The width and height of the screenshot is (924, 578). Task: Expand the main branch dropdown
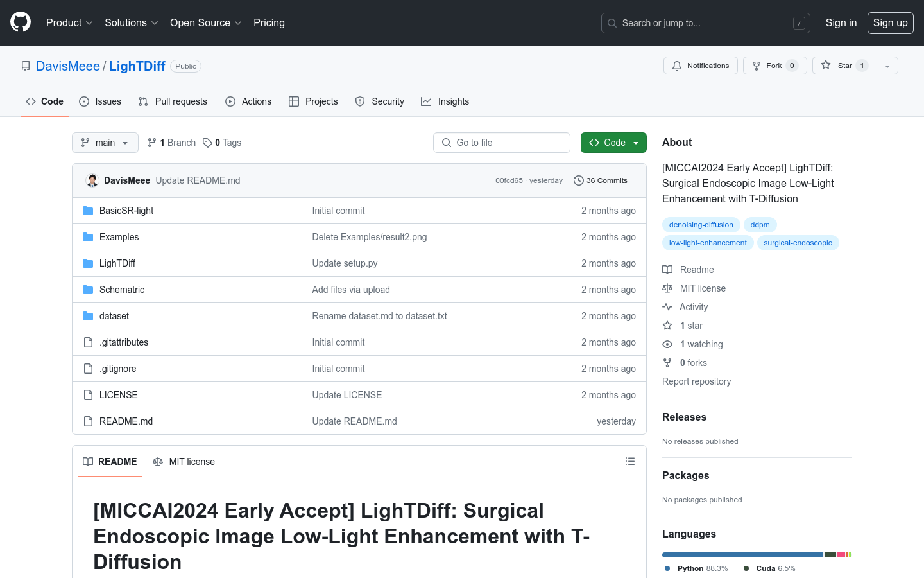click(105, 143)
